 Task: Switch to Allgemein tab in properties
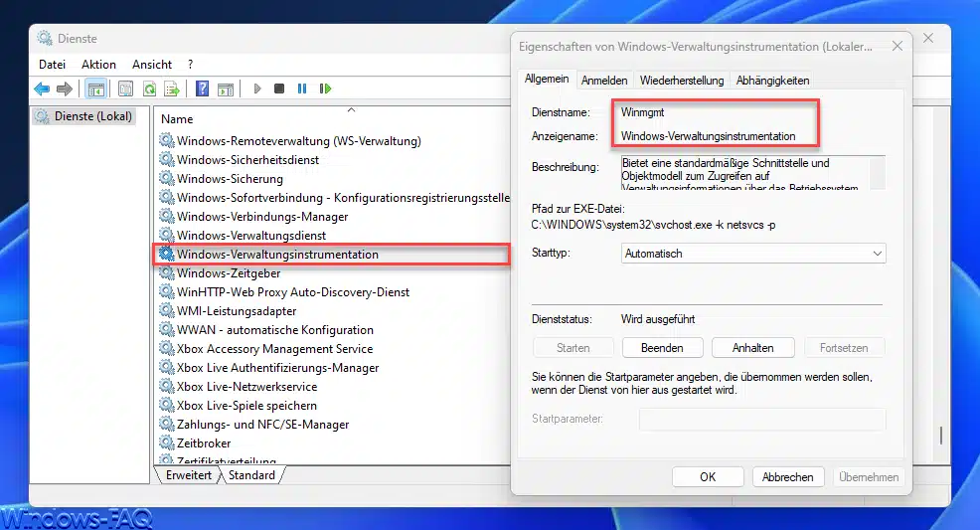(x=547, y=79)
